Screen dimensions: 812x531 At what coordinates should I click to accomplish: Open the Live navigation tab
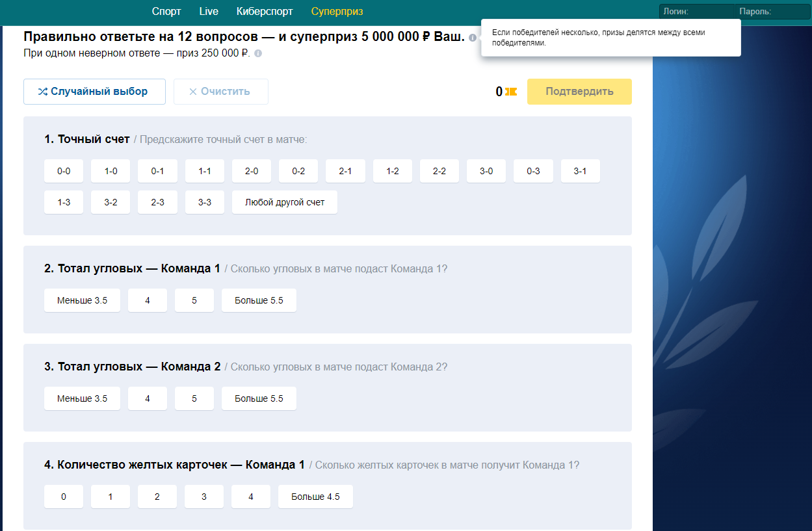click(x=209, y=12)
